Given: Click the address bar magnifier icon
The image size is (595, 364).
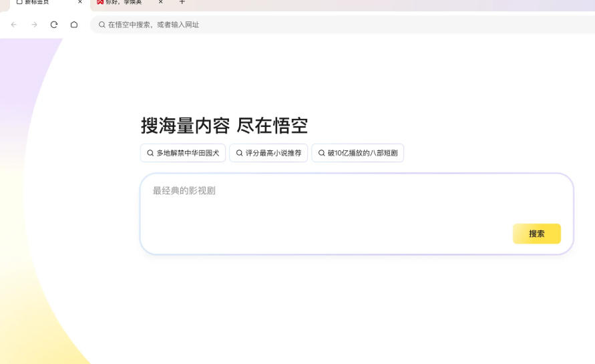Looking at the screenshot, I should [x=102, y=25].
